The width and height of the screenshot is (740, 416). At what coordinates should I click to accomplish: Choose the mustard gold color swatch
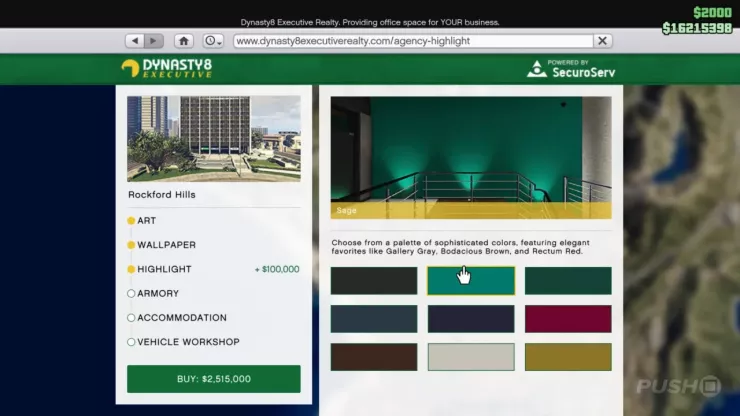(568, 357)
